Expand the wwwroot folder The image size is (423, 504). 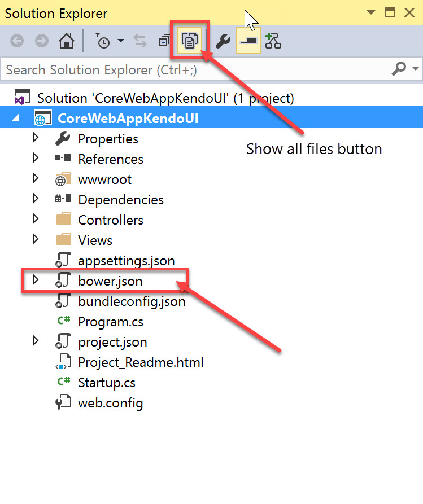(36, 178)
